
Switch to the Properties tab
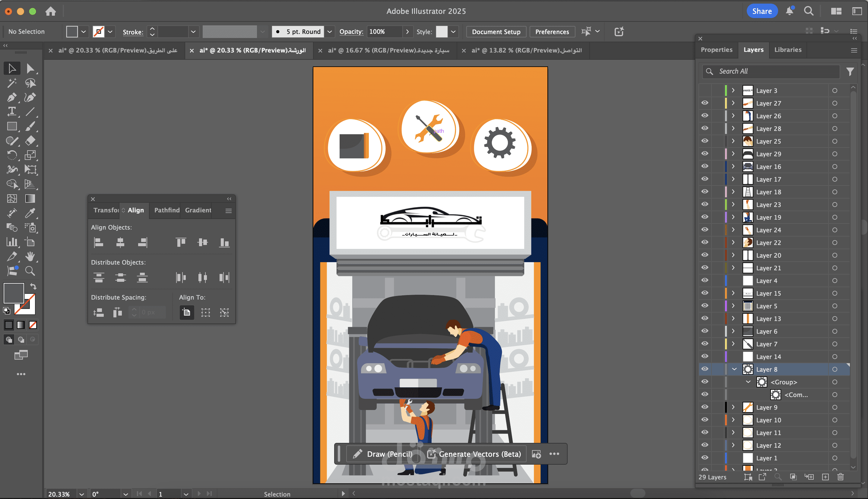[x=716, y=50]
